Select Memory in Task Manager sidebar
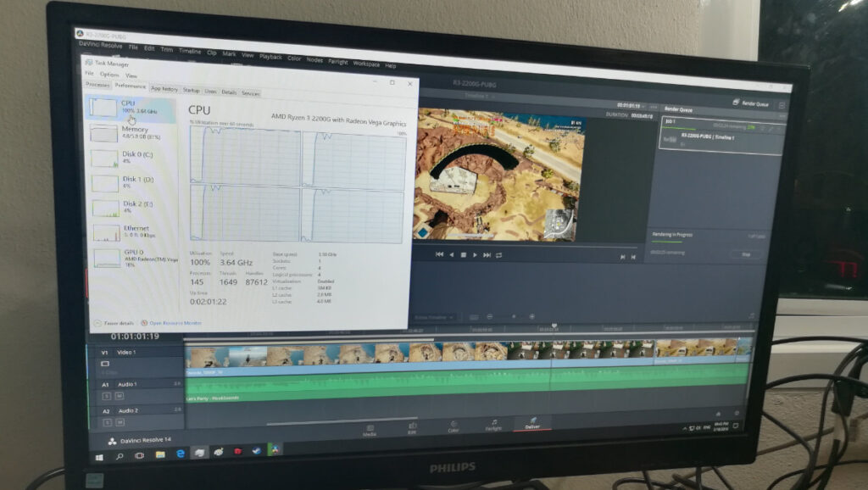Viewport: 868px width, 490px height. 133,132
